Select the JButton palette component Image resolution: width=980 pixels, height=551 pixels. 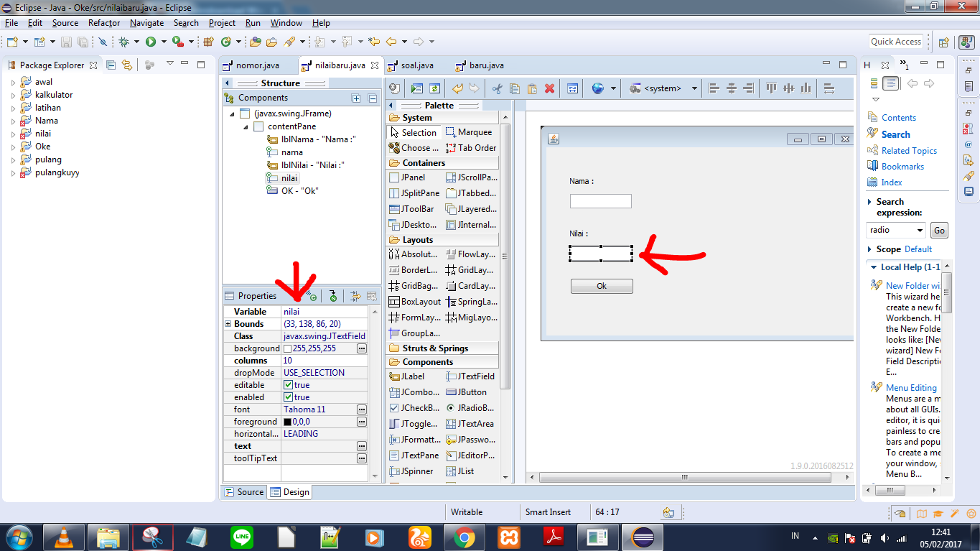tap(467, 392)
